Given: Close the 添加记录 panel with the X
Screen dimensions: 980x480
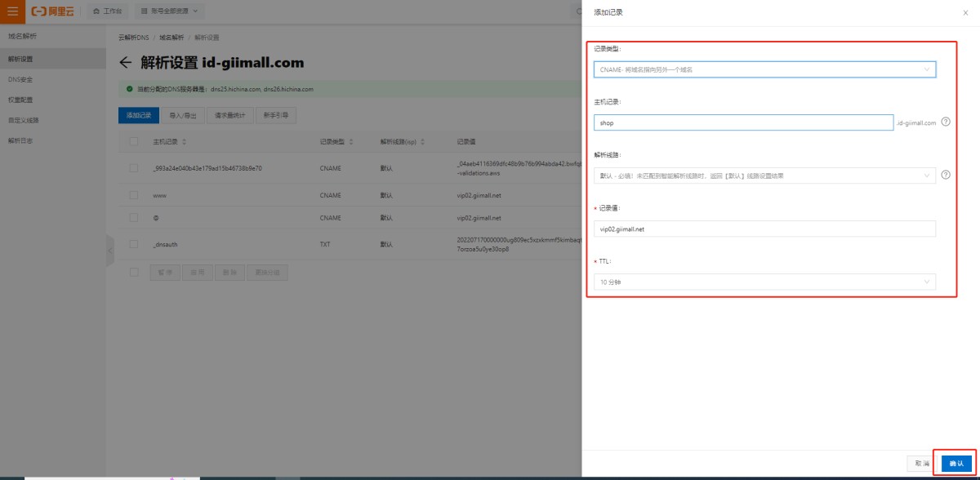Looking at the screenshot, I should point(965,13).
